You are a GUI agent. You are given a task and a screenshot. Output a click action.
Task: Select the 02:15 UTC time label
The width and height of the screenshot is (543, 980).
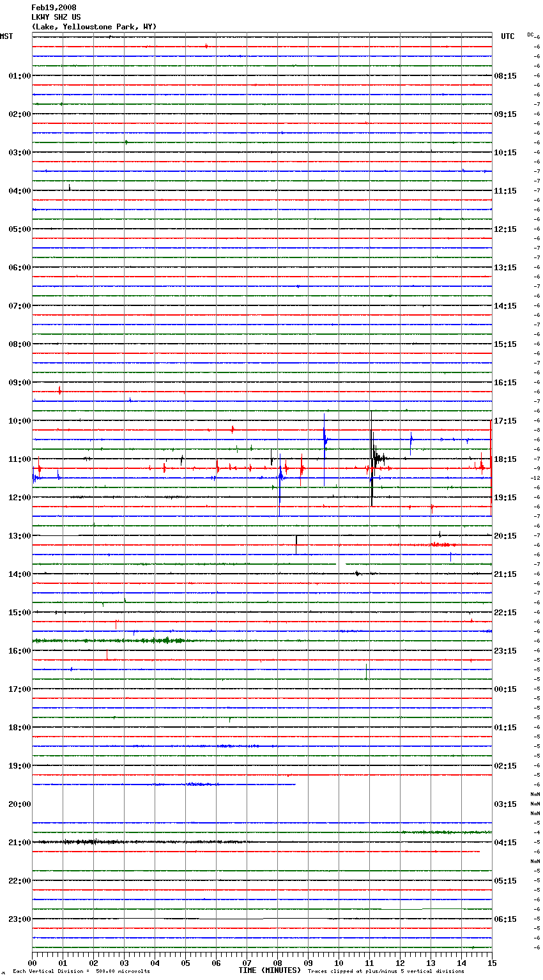(505, 766)
